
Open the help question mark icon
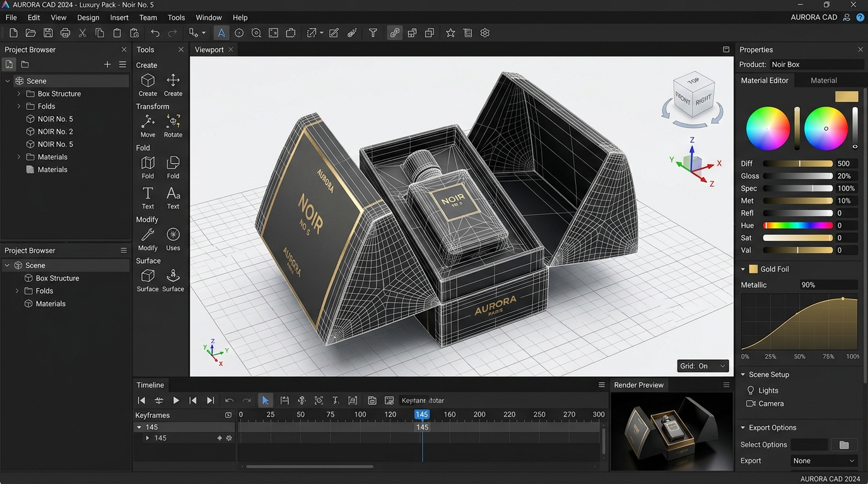coord(860,18)
